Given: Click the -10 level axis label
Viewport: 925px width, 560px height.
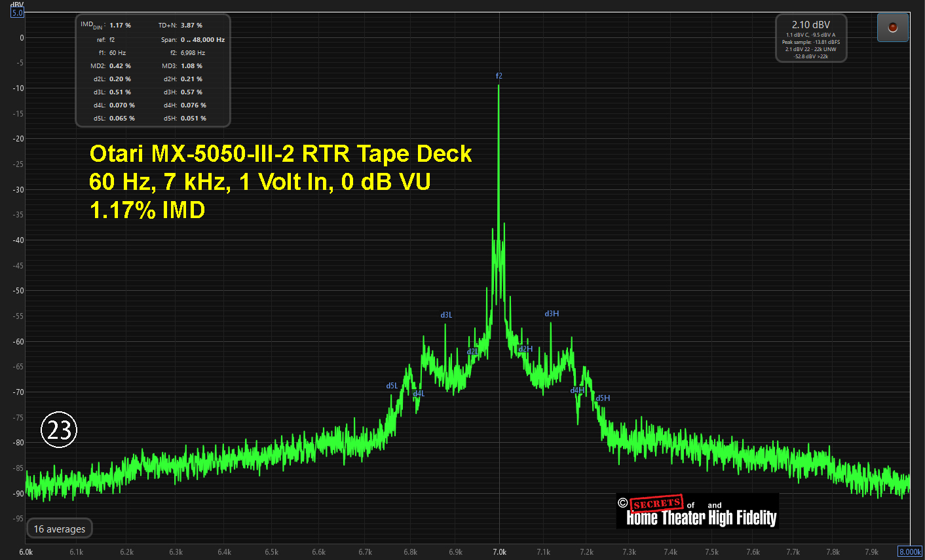Looking at the screenshot, I should 18,88.
